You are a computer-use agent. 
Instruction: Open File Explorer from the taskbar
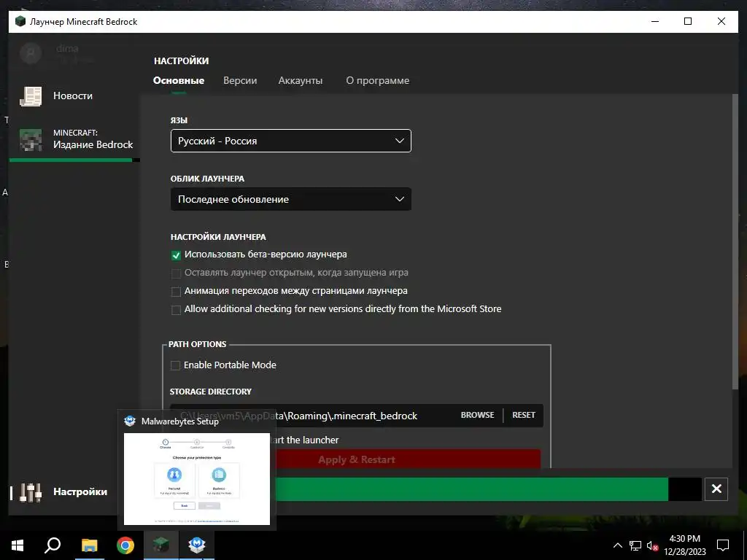[89, 545]
